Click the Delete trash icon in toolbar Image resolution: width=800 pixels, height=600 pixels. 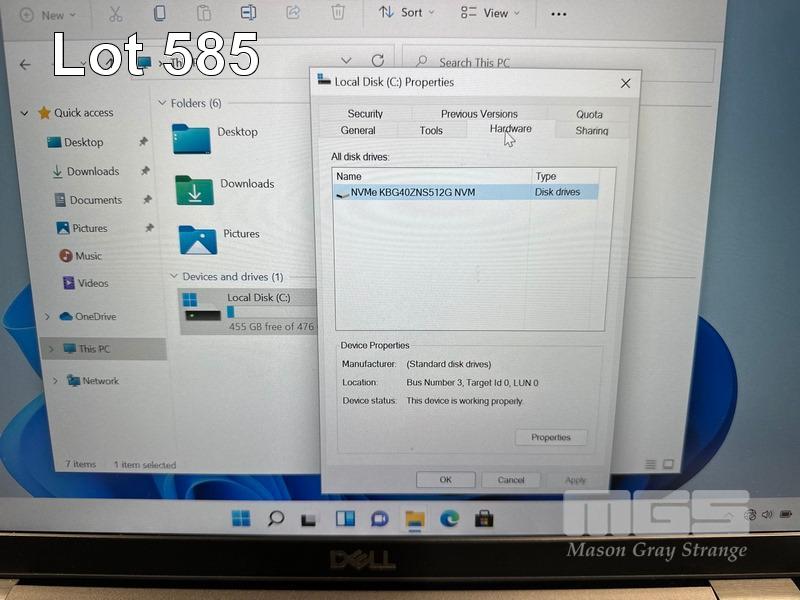coord(338,13)
